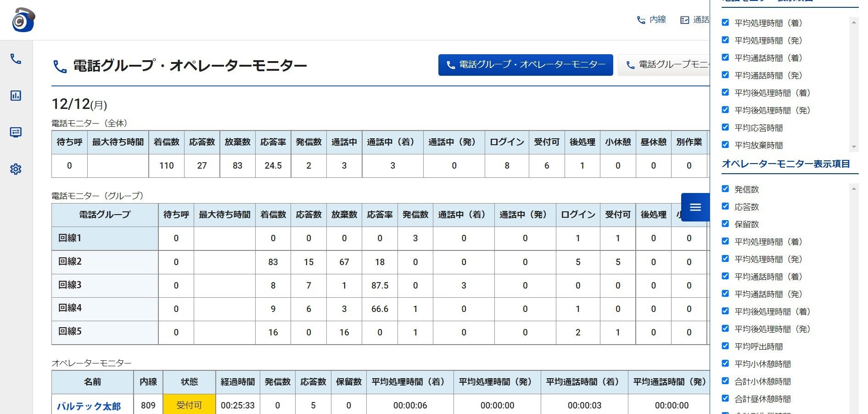Viewport: 868px width, 414px height.
Task: Open the settings gear sidebar icon
Action: [16, 169]
